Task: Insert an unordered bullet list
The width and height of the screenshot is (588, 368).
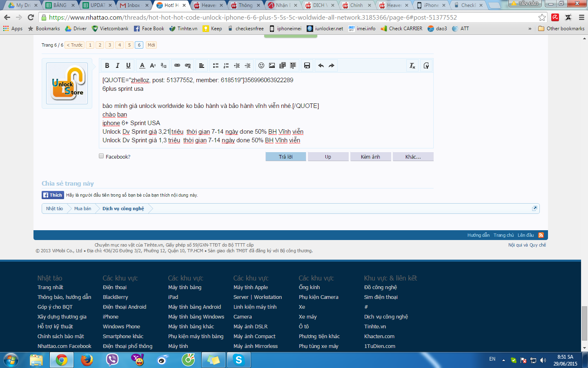Action: (x=216, y=65)
